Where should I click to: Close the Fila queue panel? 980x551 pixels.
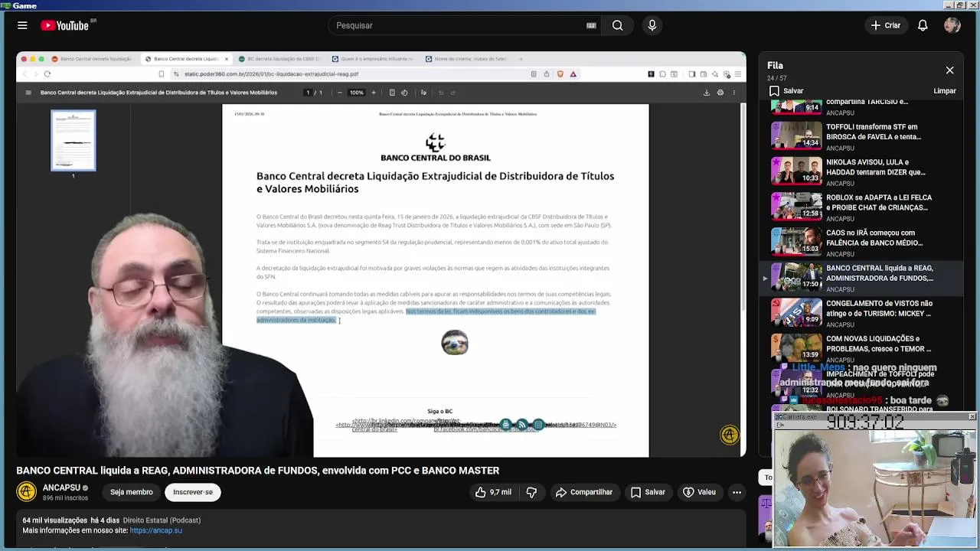949,70
